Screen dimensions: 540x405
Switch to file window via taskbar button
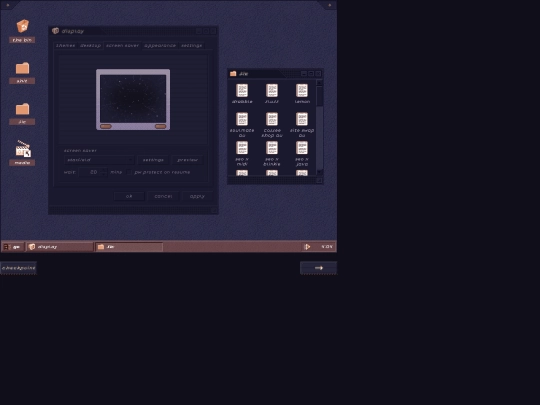point(129,247)
